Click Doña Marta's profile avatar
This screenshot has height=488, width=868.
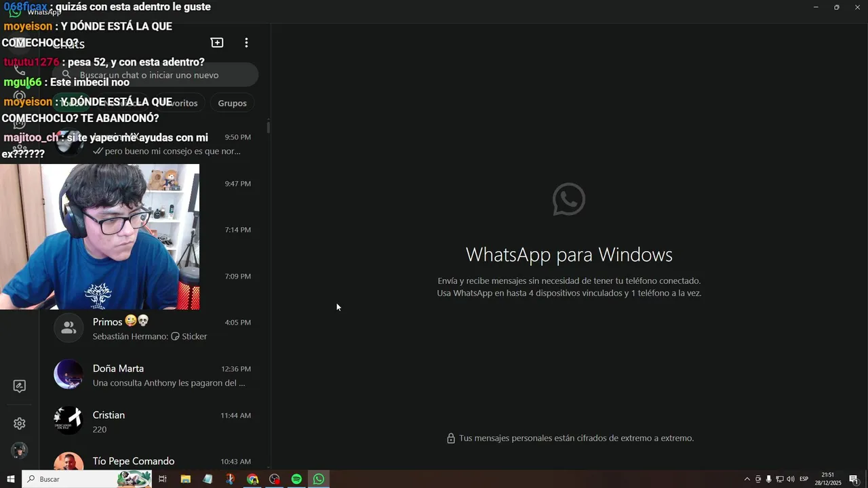(x=68, y=375)
